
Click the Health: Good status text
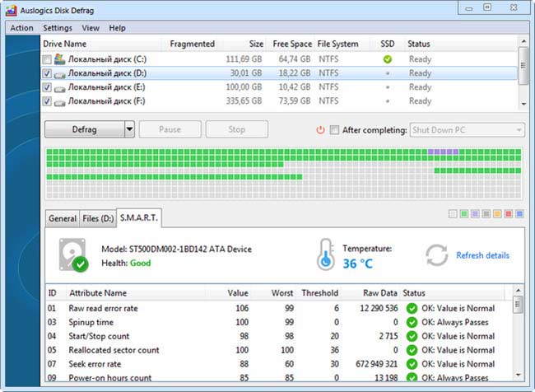pyautogui.click(x=126, y=263)
